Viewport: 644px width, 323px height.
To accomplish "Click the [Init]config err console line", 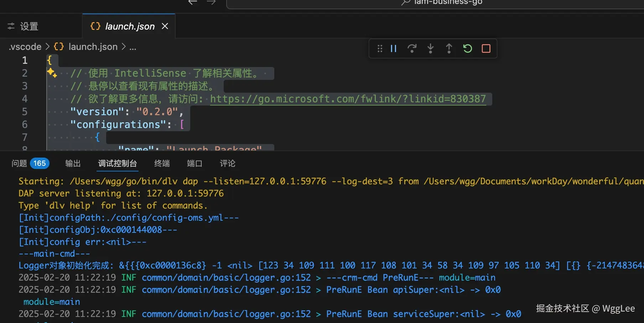I will point(83,242).
